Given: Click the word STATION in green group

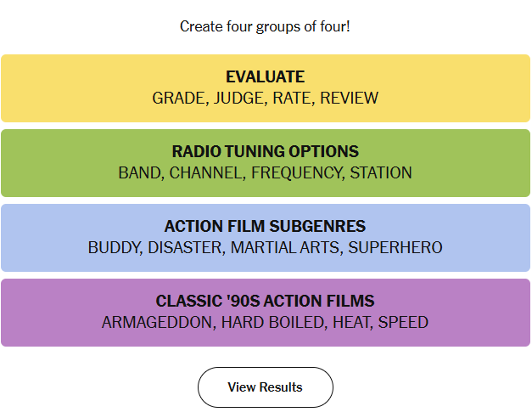Looking at the screenshot, I should point(381,173).
